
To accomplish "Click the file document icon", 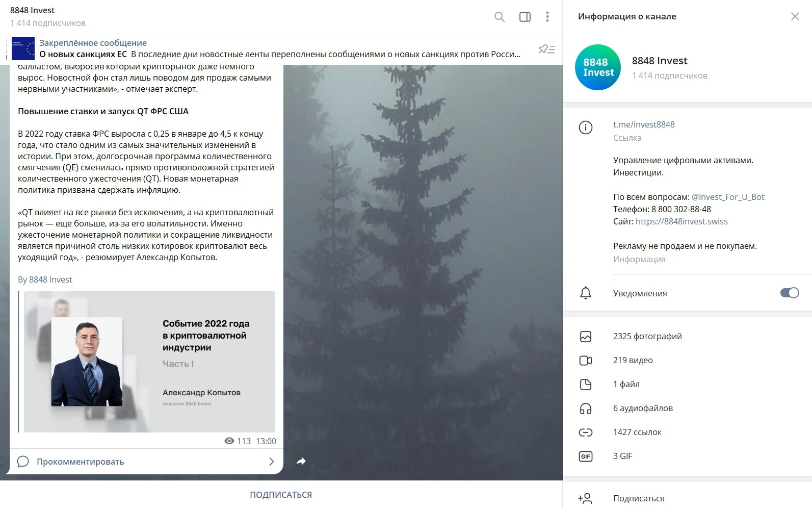I will [x=586, y=385].
